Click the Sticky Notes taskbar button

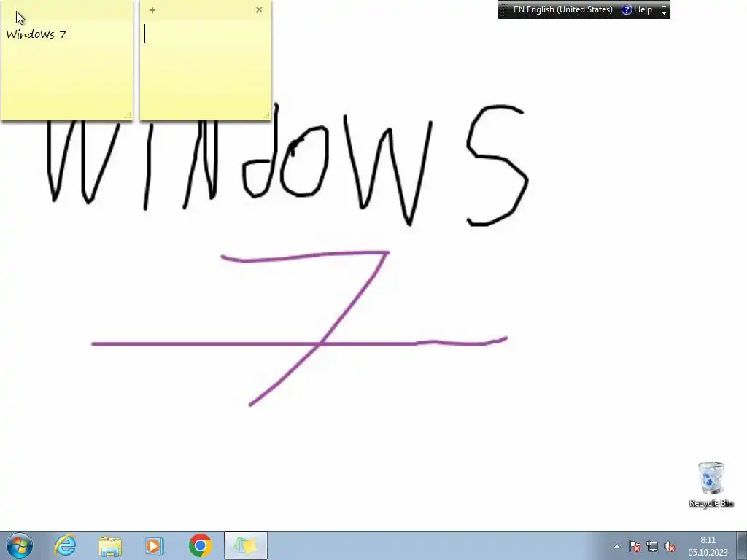[246, 545]
